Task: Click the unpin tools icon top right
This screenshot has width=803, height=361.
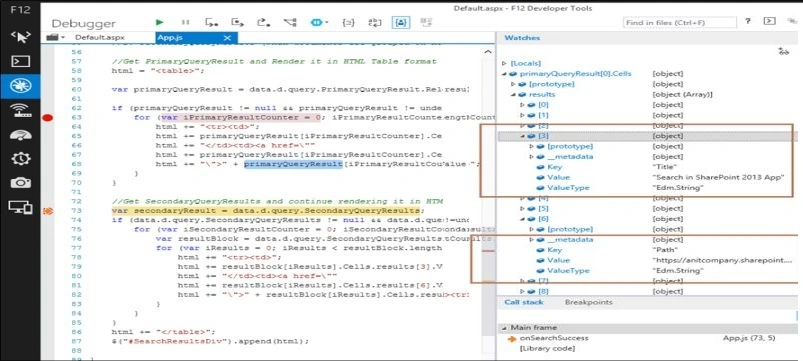Action: pyautogui.click(x=792, y=22)
